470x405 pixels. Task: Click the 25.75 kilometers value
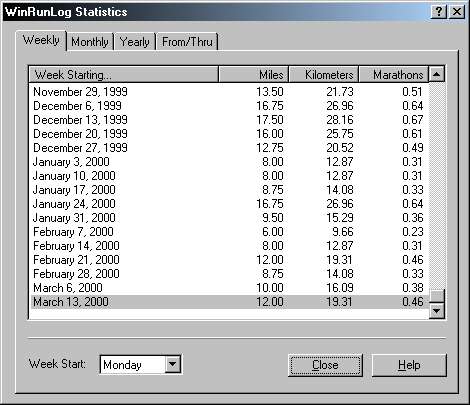click(x=340, y=134)
